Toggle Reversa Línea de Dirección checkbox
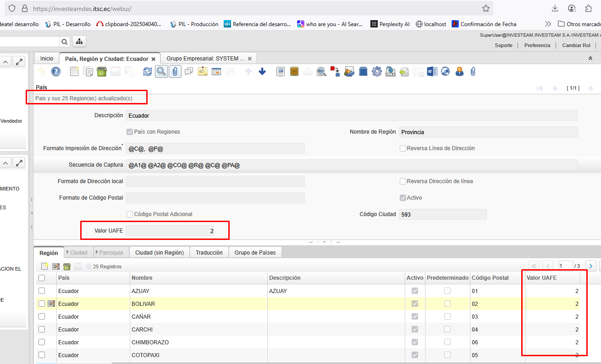Image resolution: width=601 pixels, height=364 pixels. pyautogui.click(x=403, y=148)
